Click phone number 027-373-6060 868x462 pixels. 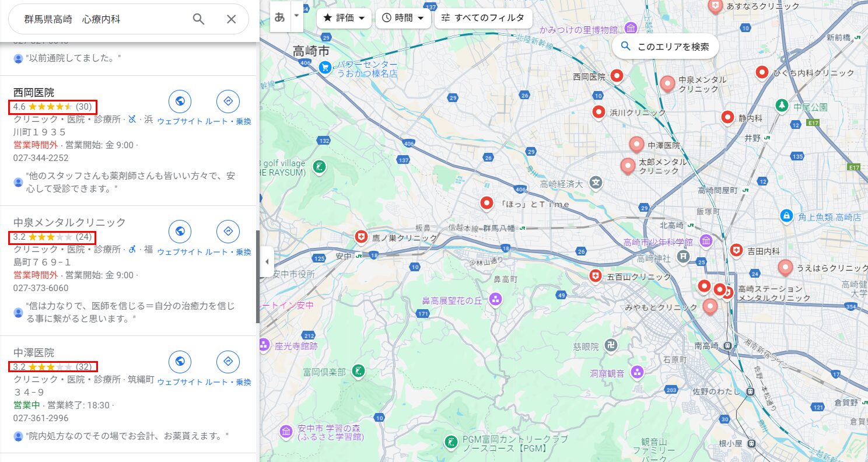pyautogui.click(x=41, y=288)
